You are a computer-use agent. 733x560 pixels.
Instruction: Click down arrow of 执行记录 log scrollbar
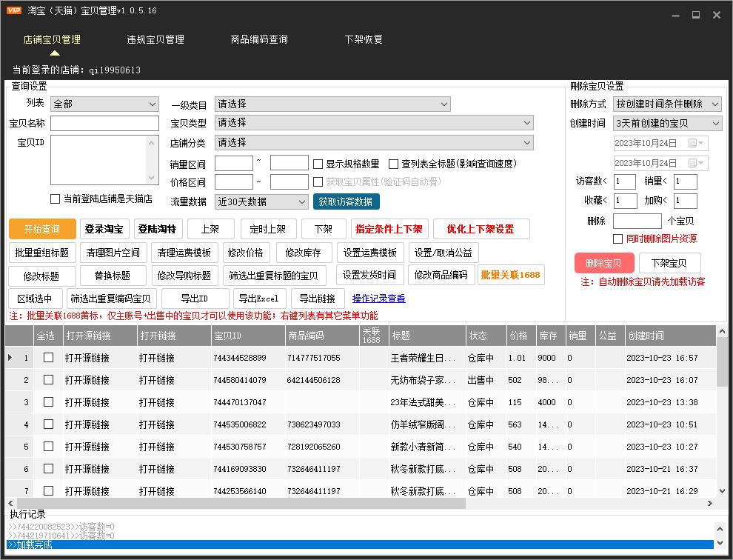pos(720,543)
